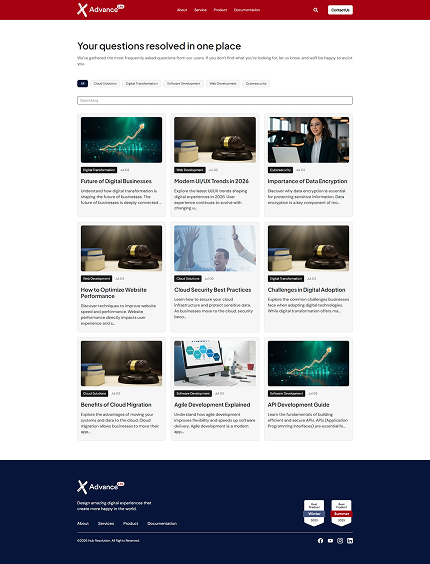430x564 pixels.
Task: Filter posts by Web Development
Action: [223, 83]
